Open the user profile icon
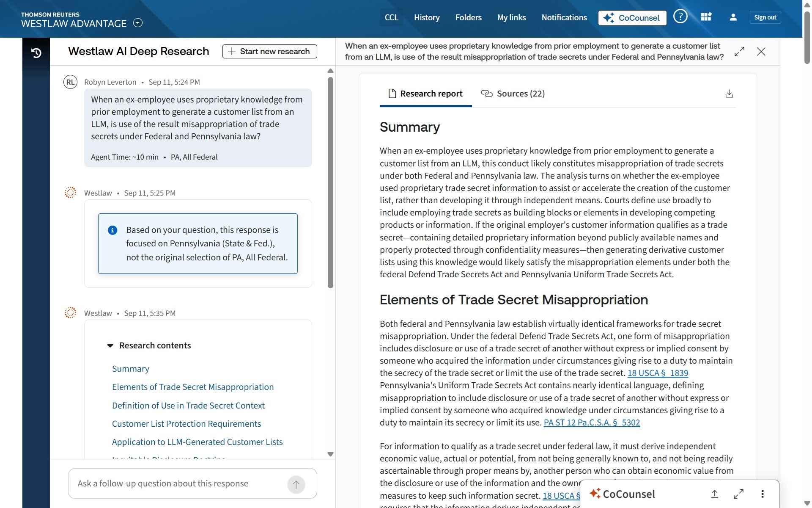The height and width of the screenshot is (508, 812). (x=733, y=17)
